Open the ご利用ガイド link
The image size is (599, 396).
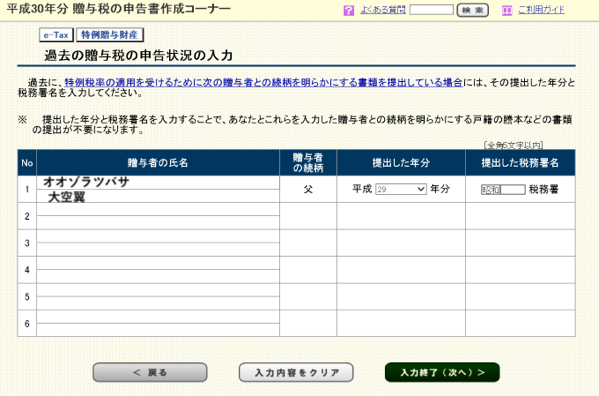tap(541, 10)
